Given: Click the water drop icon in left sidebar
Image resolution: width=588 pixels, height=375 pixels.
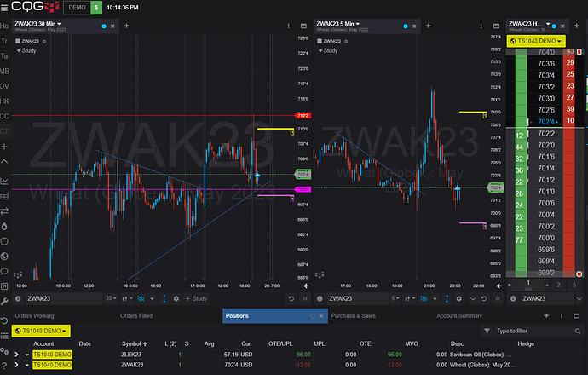Looking at the screenshot, I should [5, 226].
